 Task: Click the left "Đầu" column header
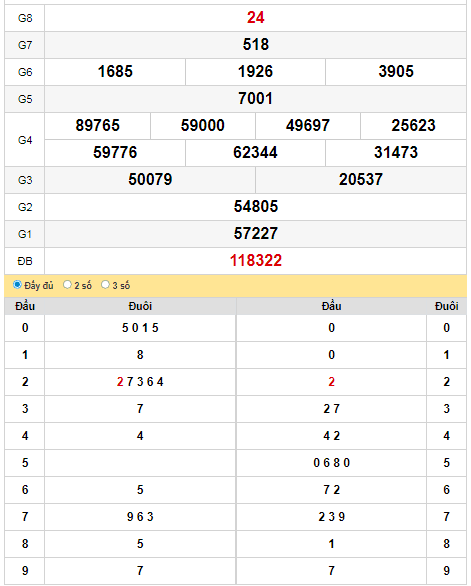[25, 306]
